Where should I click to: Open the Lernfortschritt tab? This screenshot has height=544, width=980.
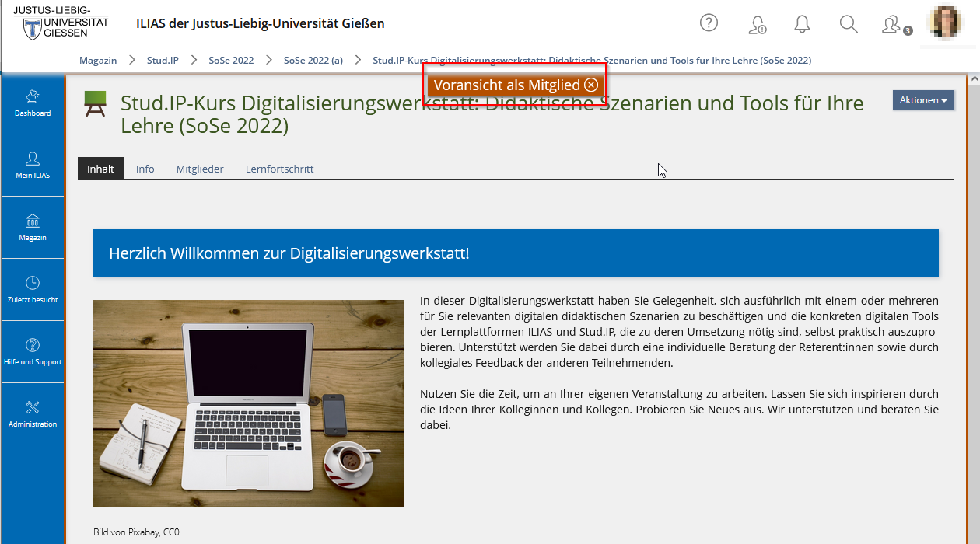coord(279,169)
